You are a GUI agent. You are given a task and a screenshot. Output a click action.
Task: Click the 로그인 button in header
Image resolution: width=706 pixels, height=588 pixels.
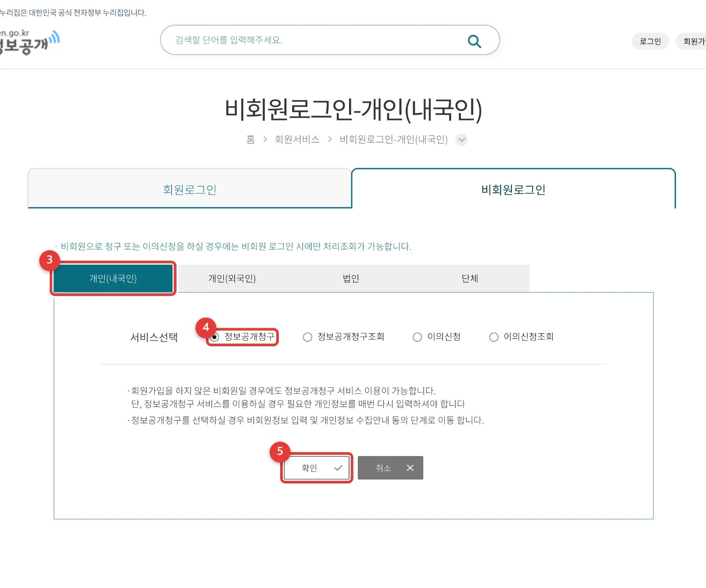[x=650, y=41]
